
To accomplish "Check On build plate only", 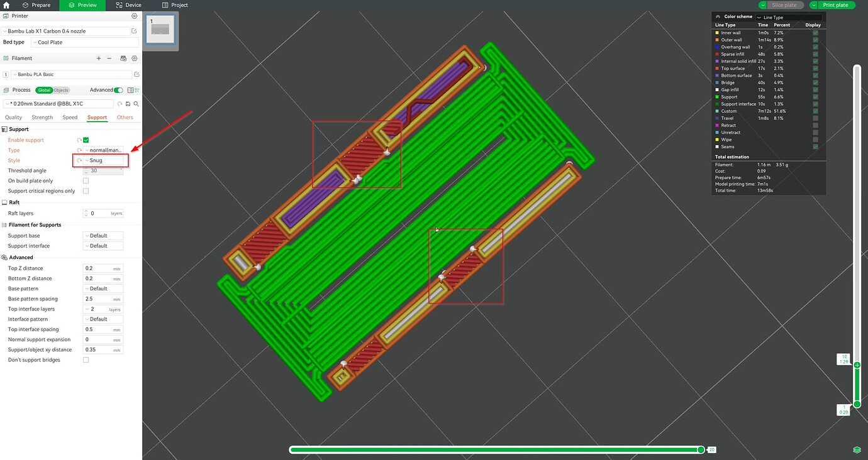I will (86, 181).
